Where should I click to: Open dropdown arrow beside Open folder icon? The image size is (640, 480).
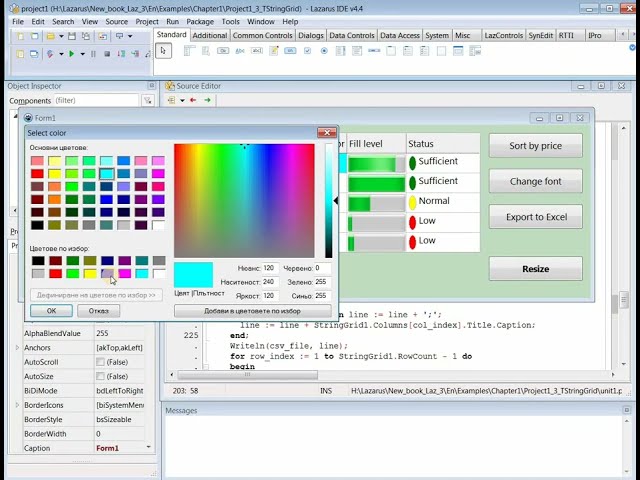(61, 36)
